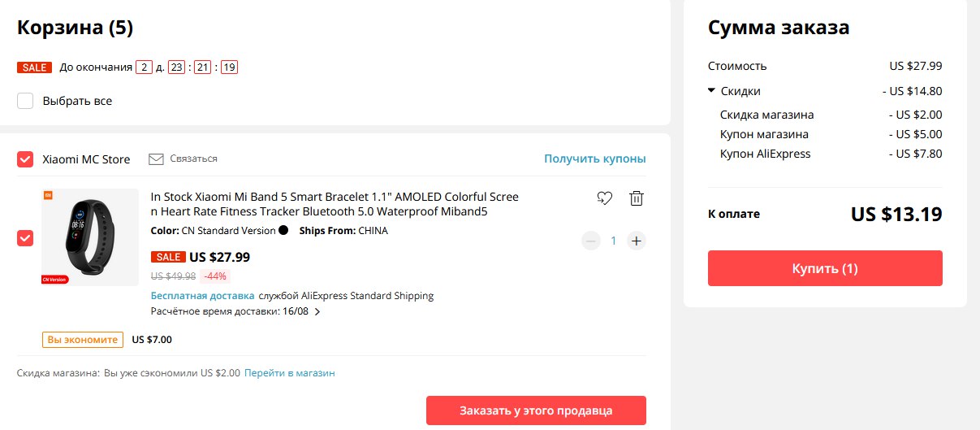The width and height of the screenshot is (980, 430).
Task: Add Mi Band 5 to wishlist heart icon
Action: coord(604,198)
